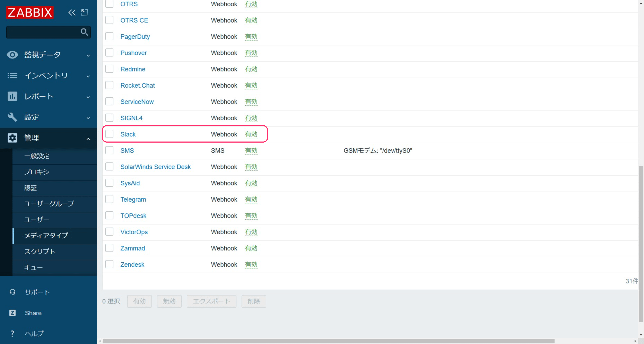
Task: Toggle the 有効 status link for SMS
Action: click(251, 151)
